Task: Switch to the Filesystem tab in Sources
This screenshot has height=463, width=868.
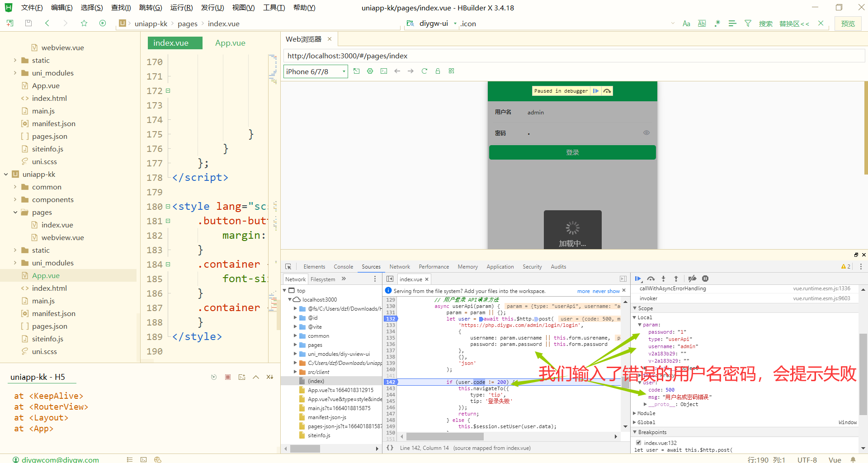Action: (323, 279)
